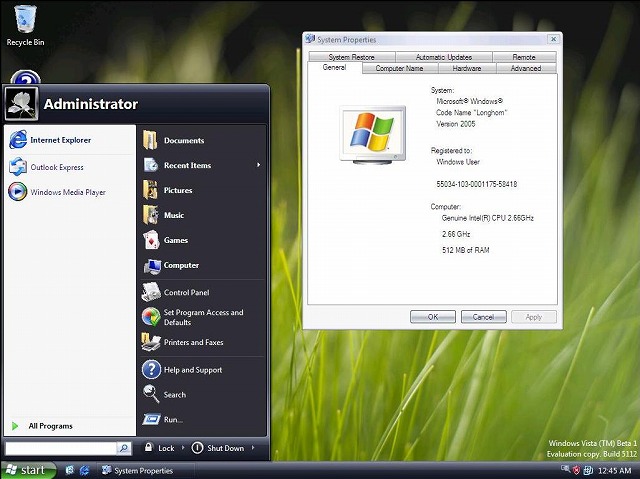Viewport: 640px width, 479px height.
Task: Click the Recycle Bin desktop icon
Action: click(x=25, y=25)
